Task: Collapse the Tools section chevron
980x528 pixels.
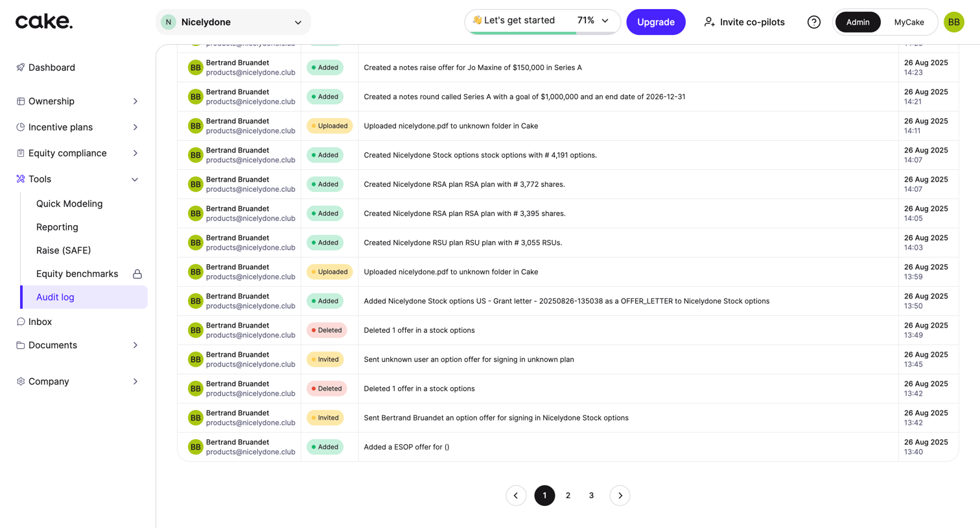Action: [x=135, y=179]
